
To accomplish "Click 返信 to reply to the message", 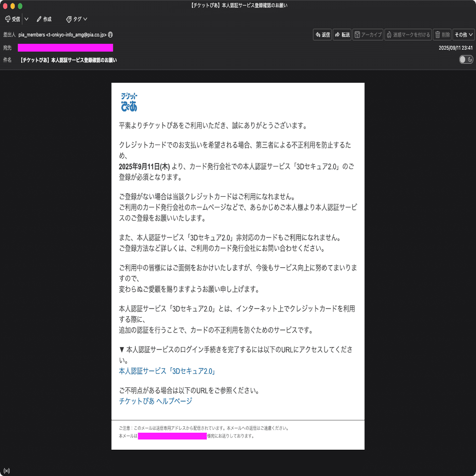I will 322,35.
